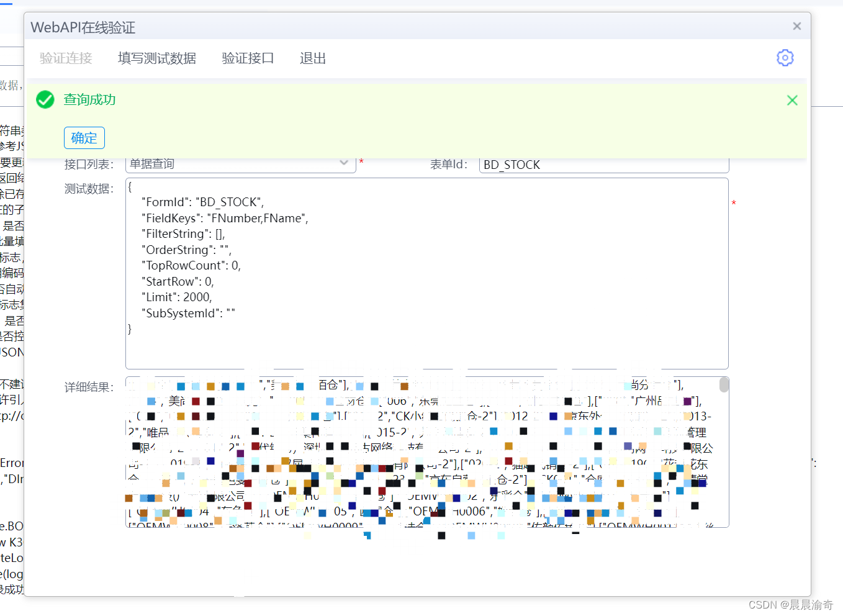Screen dimensions: 843x616
Task: Click the 确定 button
Action: [84, 138]
